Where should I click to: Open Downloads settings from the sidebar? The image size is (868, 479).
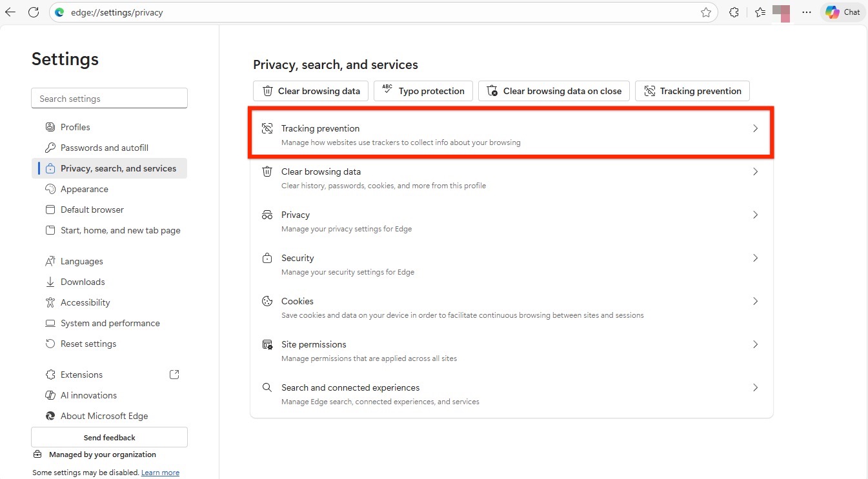(x=83, y=282)
